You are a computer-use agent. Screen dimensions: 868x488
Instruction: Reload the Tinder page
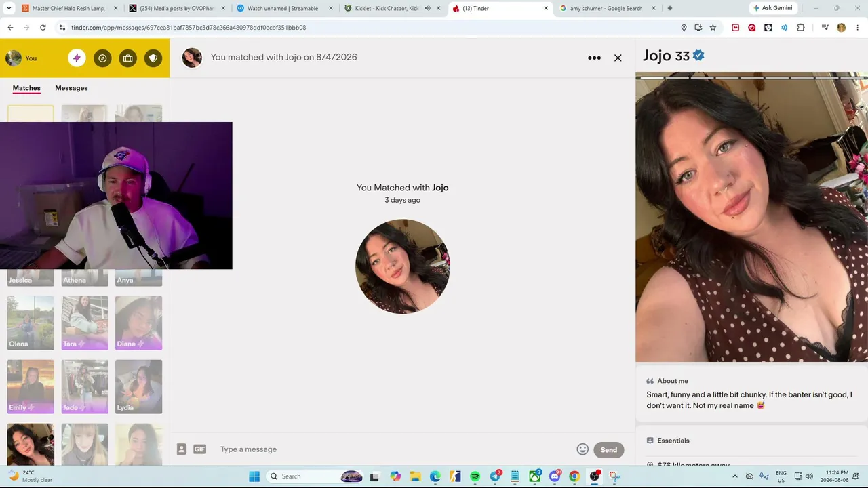tap(43, 28)
